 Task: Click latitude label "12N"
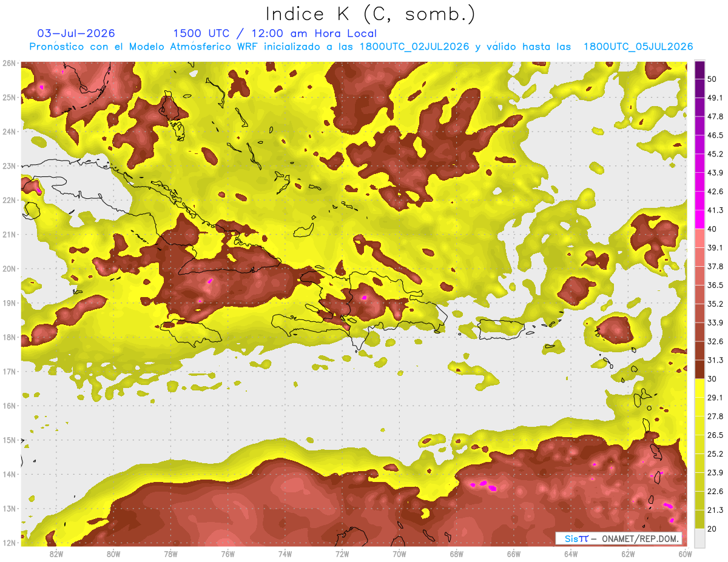8,543
